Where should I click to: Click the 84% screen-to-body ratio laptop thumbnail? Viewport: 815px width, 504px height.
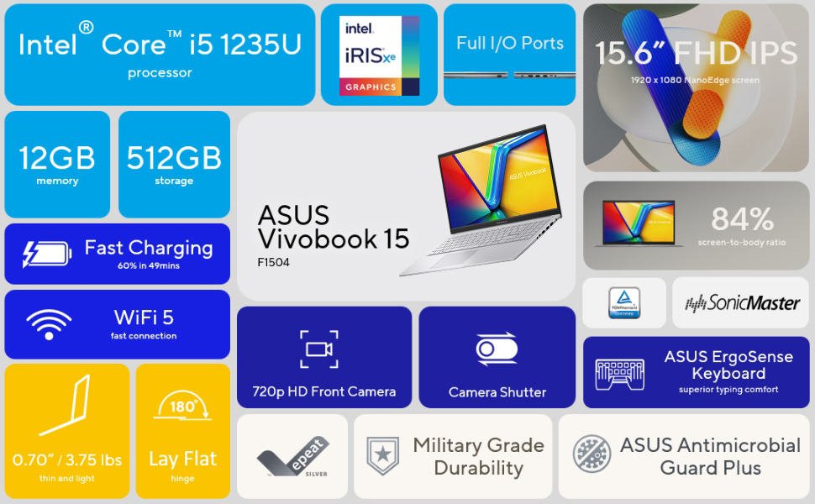point(639,223)
